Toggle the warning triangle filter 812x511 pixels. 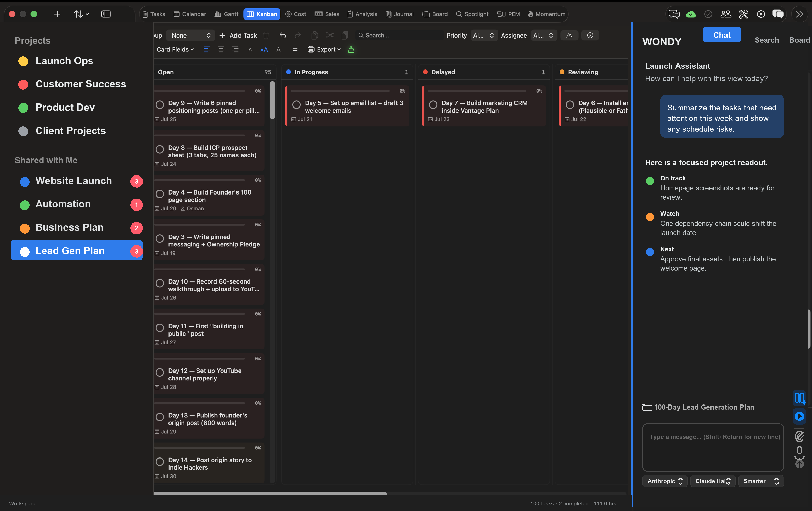(569, 36)
